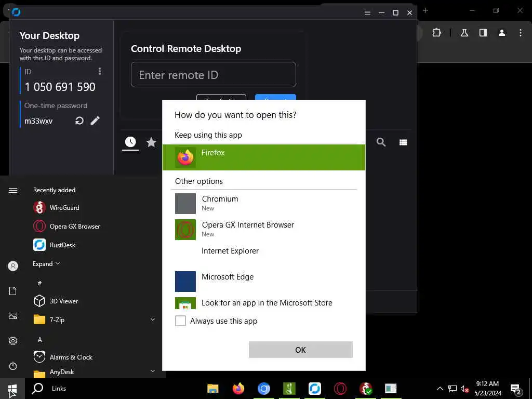Open File Explorer from taskbar
This screenshot has width=532, height=399.
pos(212,389)
